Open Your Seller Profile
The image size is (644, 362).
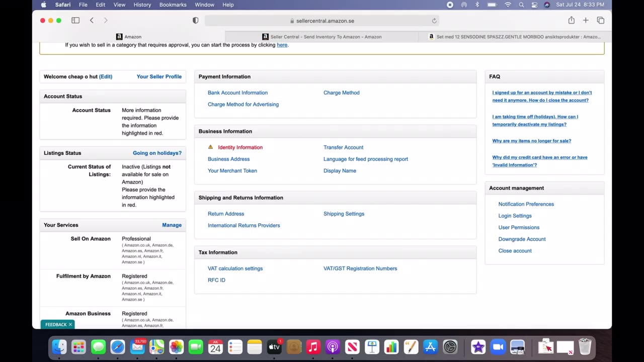[x=159, y=76]
